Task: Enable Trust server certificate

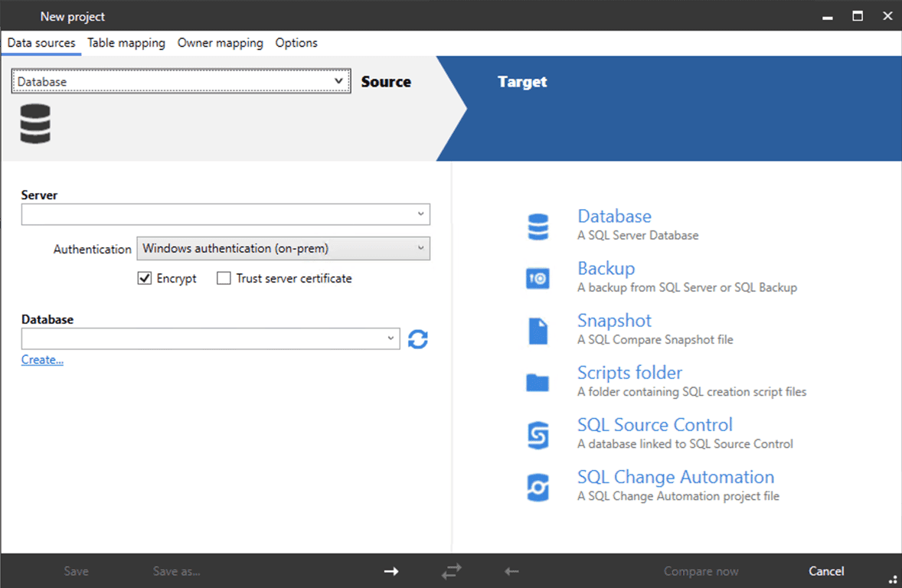Action: (224, 278)
